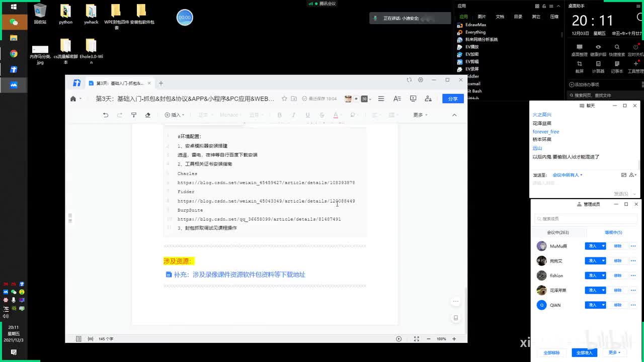Viewport: 644px width, 362px height.
Task: Switch to 文档 tab in app panel
Action: click(x=500, y=17)
